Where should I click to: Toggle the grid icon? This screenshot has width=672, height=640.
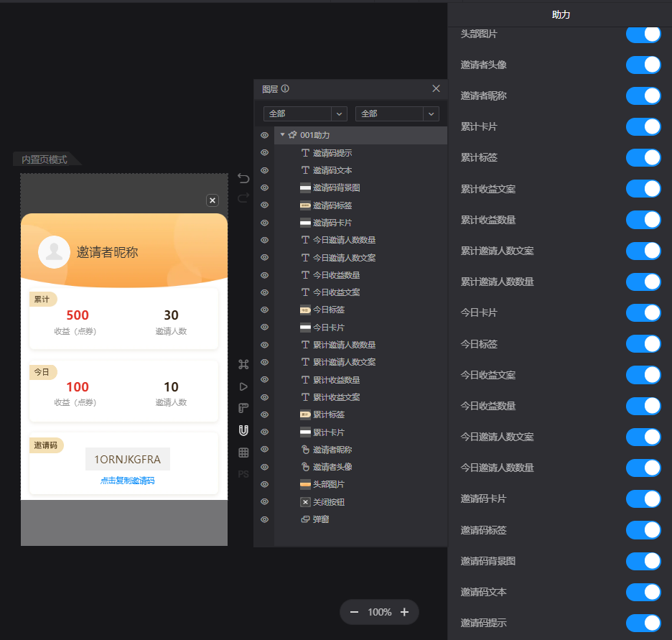[x=243, y=453]
